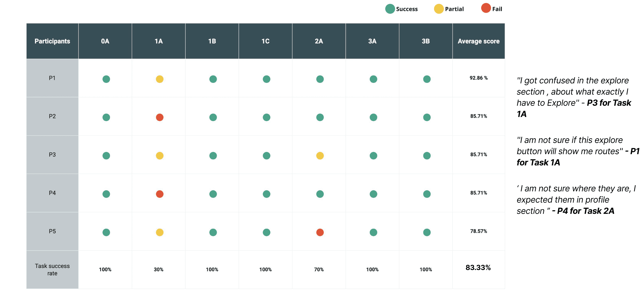Click P1's green success dot under 3B
The image size is (644, 303).
coord(427,79)
